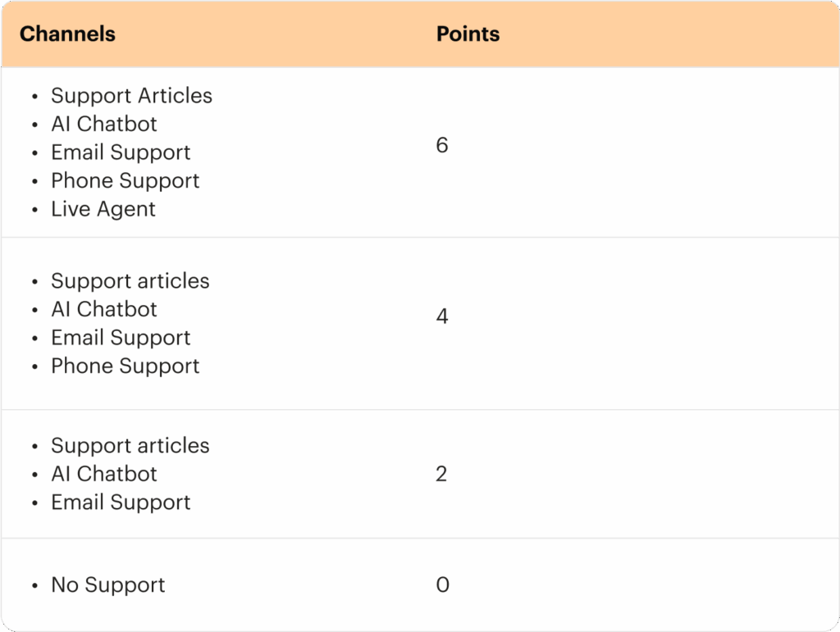
Task: Click the points value 2
Action: [441, 474]
